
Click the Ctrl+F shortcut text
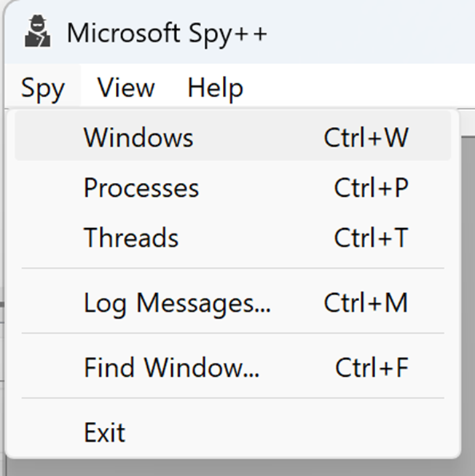[372, 367]
